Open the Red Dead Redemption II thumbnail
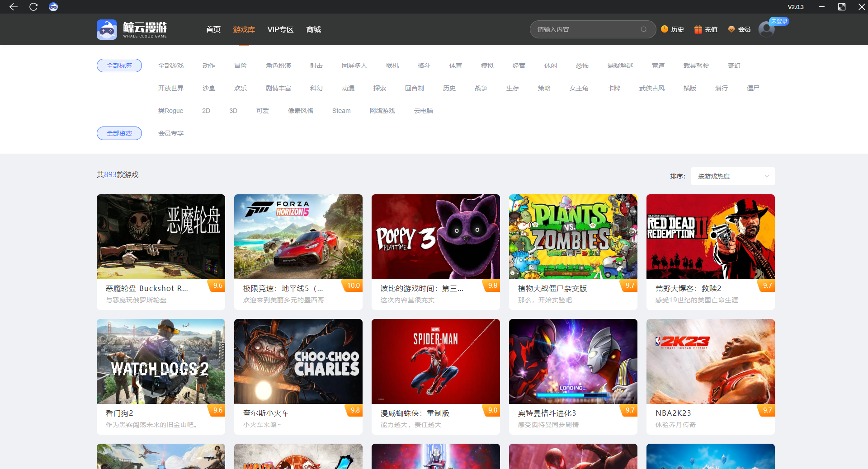 (x=711, y=237)
